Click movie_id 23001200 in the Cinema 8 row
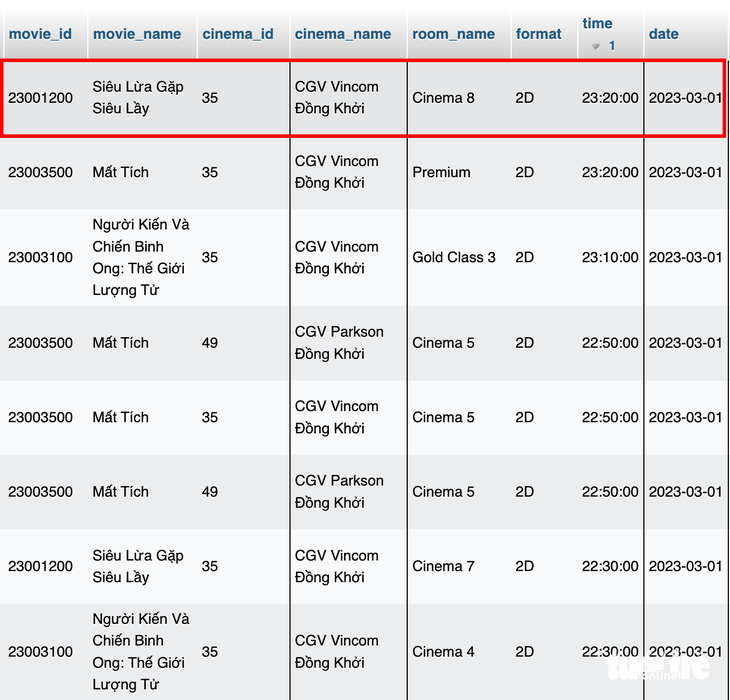This screenshot has height=700, width=730. coord(41,98)
